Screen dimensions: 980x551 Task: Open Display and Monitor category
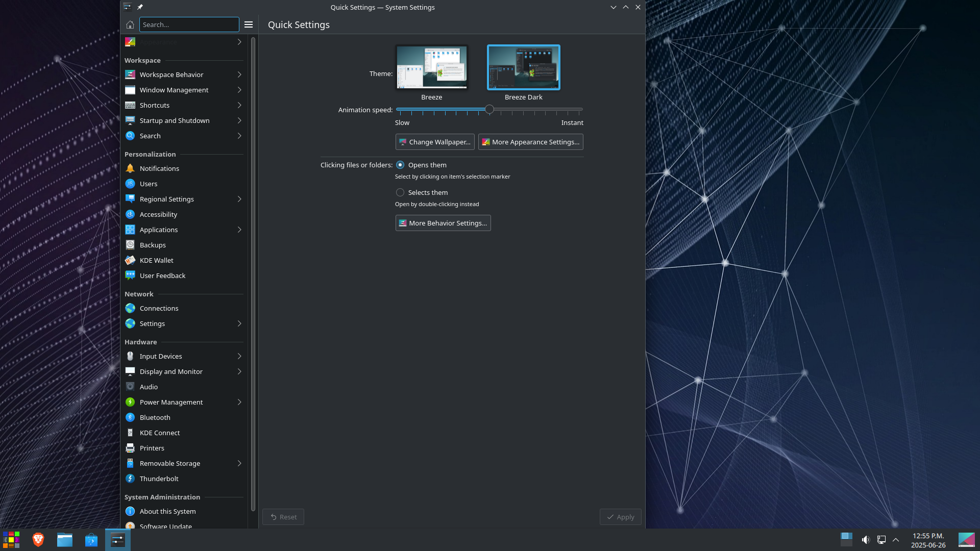(x=184, y=371)
